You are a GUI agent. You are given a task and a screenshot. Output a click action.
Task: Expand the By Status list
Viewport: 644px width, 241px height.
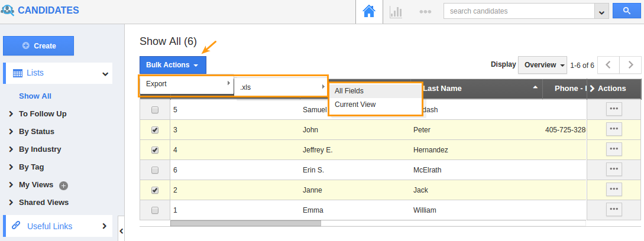[36, 132]
